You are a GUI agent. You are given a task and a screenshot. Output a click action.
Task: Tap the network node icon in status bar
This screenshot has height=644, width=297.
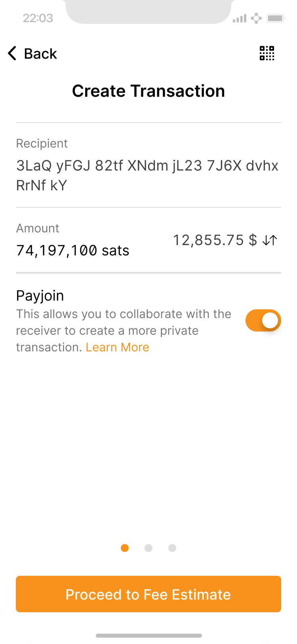click(257, 18)
